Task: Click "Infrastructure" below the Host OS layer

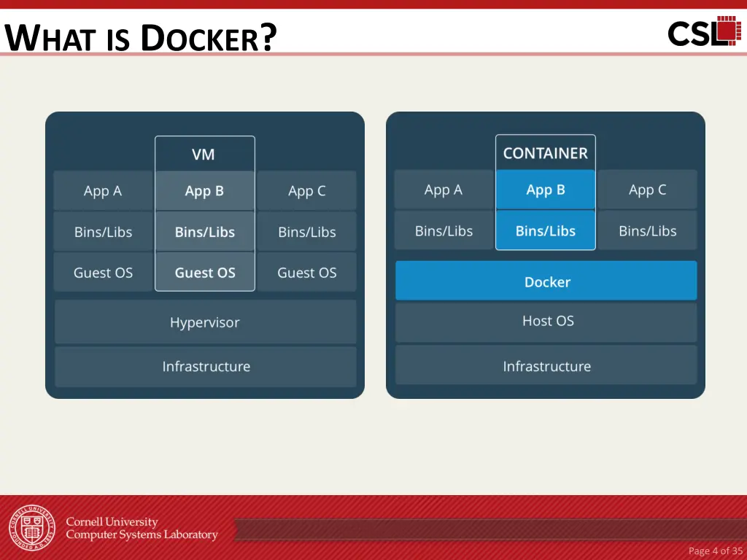Action: [546, 365]
